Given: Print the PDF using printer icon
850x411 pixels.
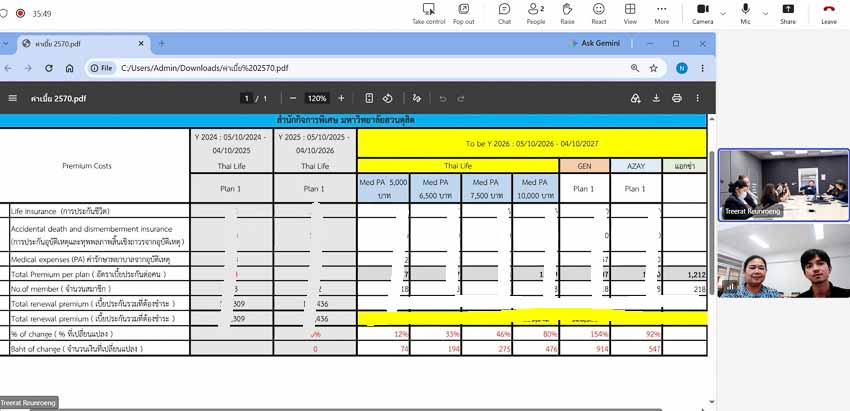Looking at the screenshot, I should [x=677, y=98].
